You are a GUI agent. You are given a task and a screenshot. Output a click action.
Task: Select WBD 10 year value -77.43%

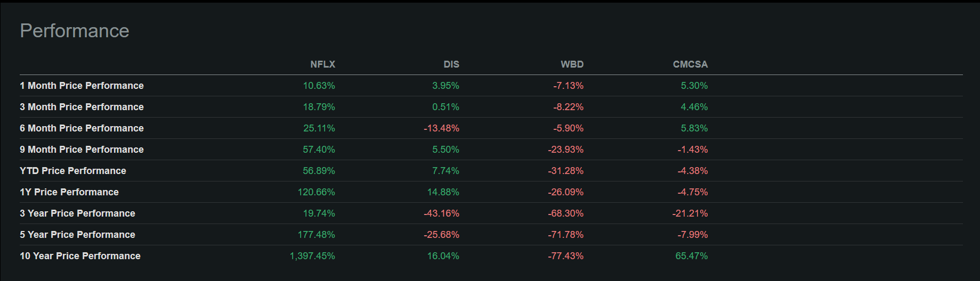point(565,256)
